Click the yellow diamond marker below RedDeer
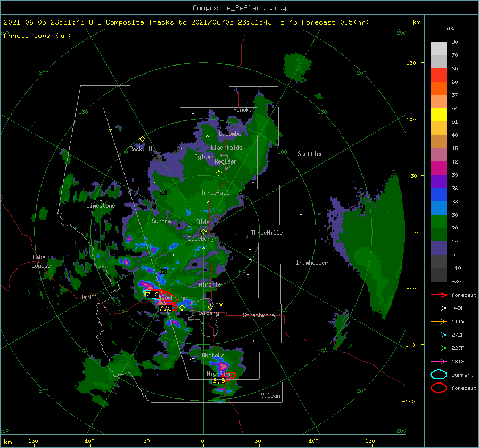The image size is (479, 448). [x=219, y=173]
